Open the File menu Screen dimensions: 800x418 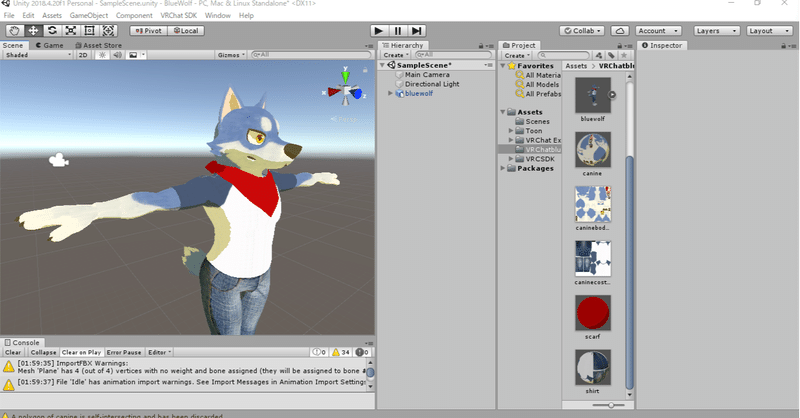[x=9, y=15]
